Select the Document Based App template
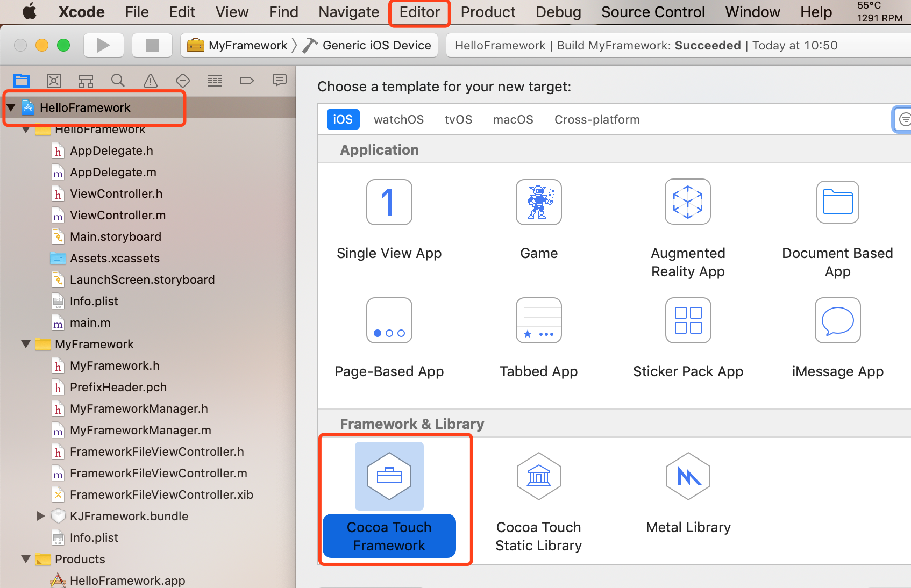This screenshot has height=588, width=911. [837, 230]
